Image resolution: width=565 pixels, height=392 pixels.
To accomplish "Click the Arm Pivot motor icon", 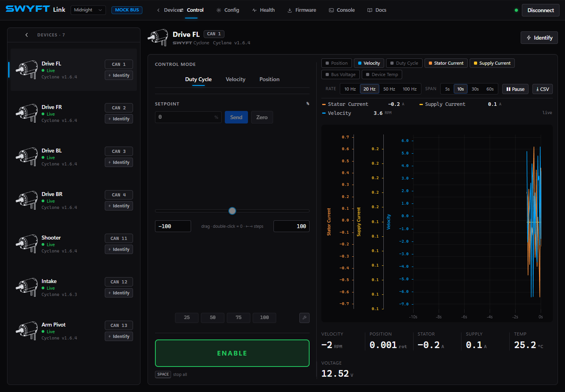I will (27, 331).
